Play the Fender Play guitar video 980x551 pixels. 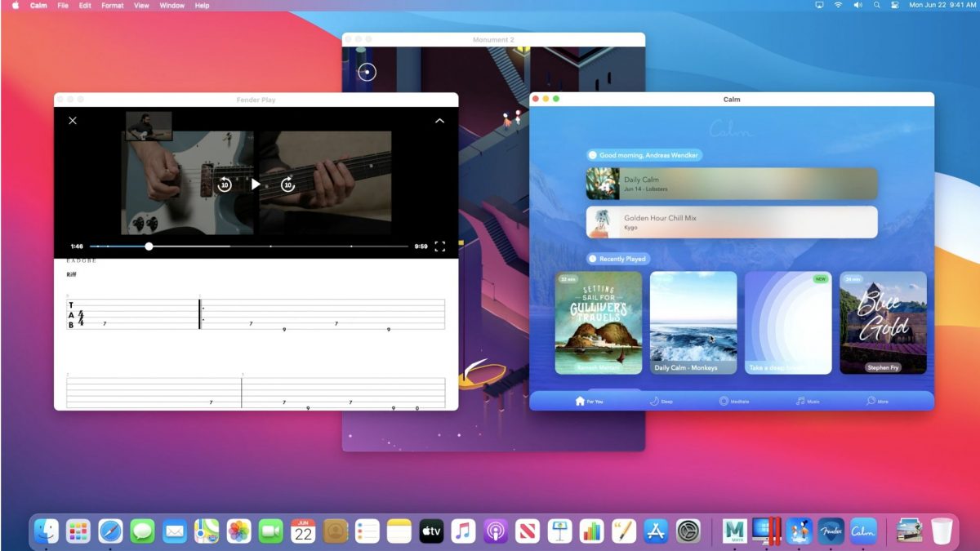pos(256,184)
